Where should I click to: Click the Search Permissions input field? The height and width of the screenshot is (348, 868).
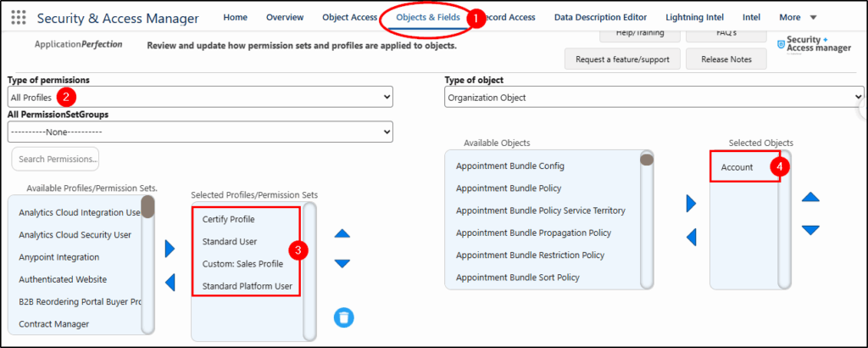(x=56, y=159)
